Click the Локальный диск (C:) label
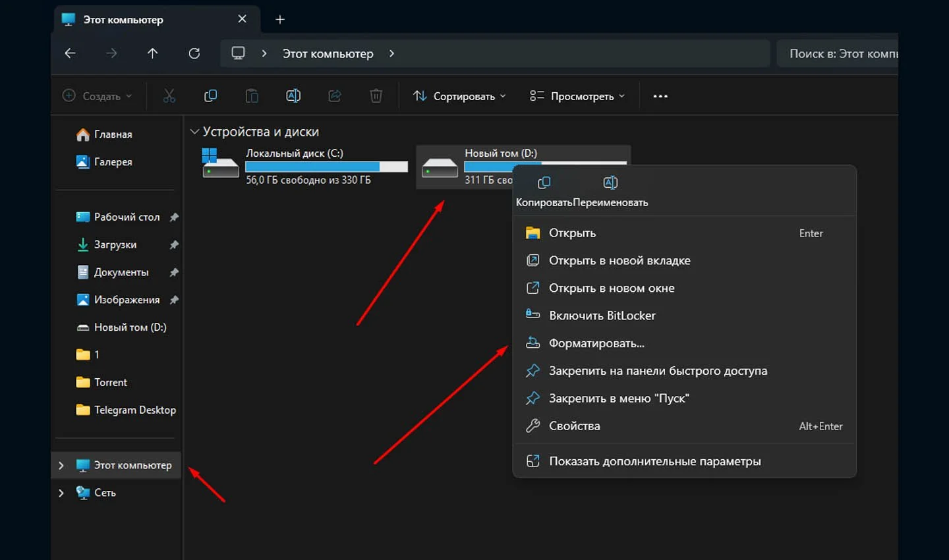949x560 pixels. tap(295, 153)
